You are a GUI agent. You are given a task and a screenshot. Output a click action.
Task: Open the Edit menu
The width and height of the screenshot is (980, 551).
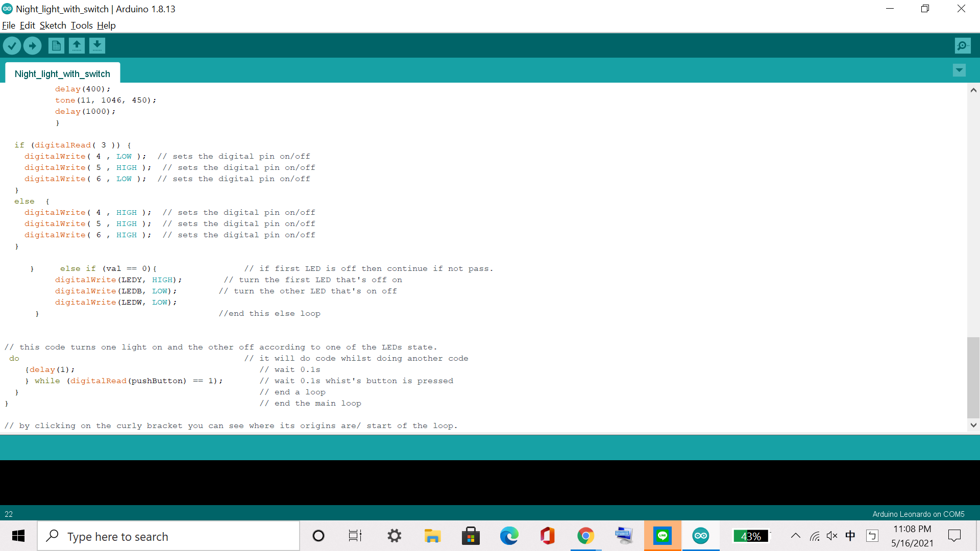click(28, 26)
